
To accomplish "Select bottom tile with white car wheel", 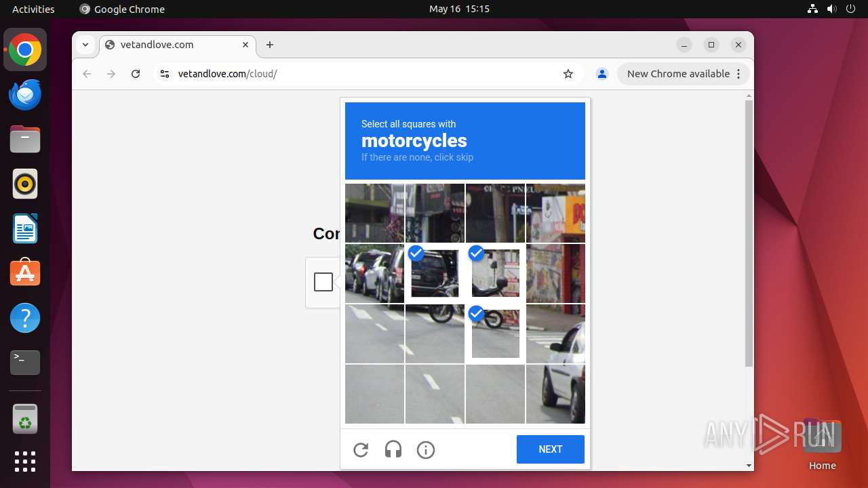I will tap(555, 394).
